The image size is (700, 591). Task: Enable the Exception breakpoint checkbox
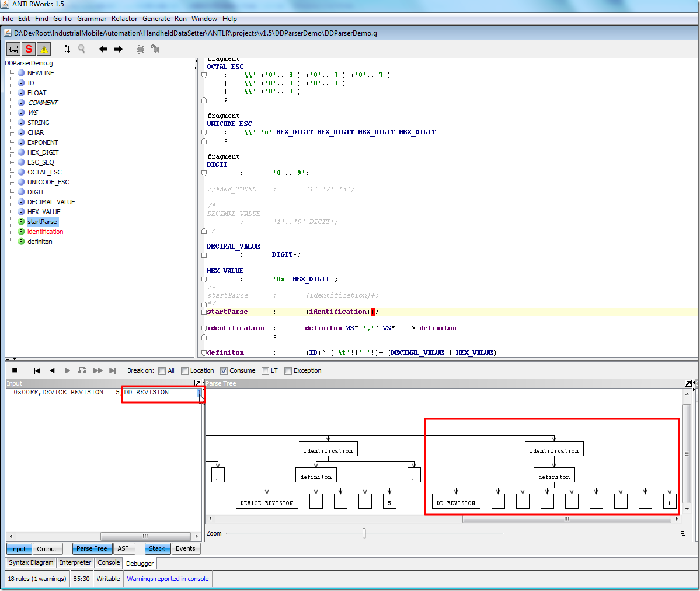click(x=288, y=370)
